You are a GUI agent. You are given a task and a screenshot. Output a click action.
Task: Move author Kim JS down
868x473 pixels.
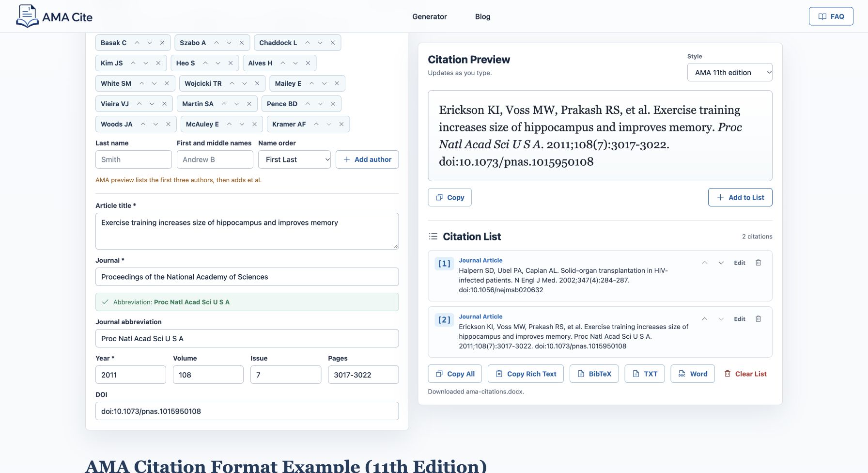[146, 63]
